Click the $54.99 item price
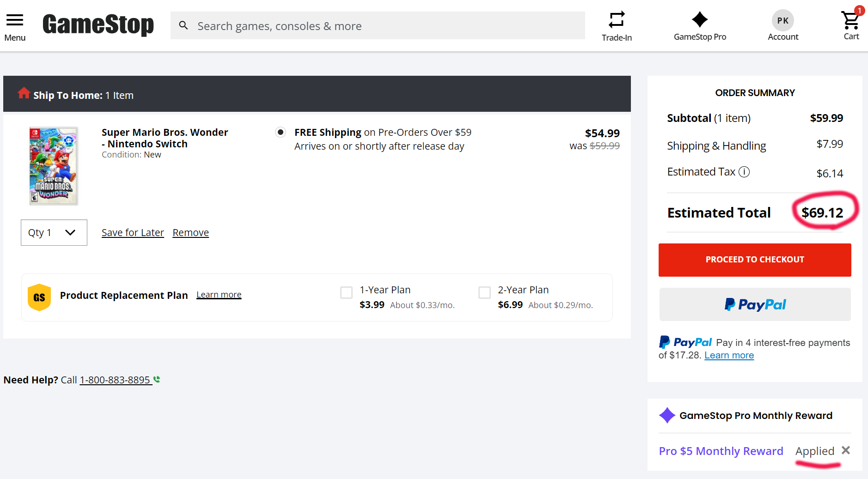868x479 pixels. [x=602, y=133]
